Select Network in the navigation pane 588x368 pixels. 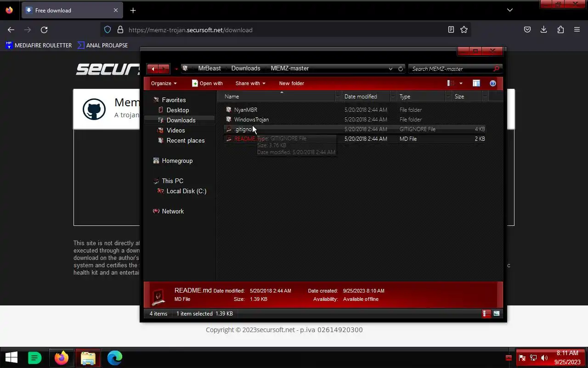click(173, 211)
